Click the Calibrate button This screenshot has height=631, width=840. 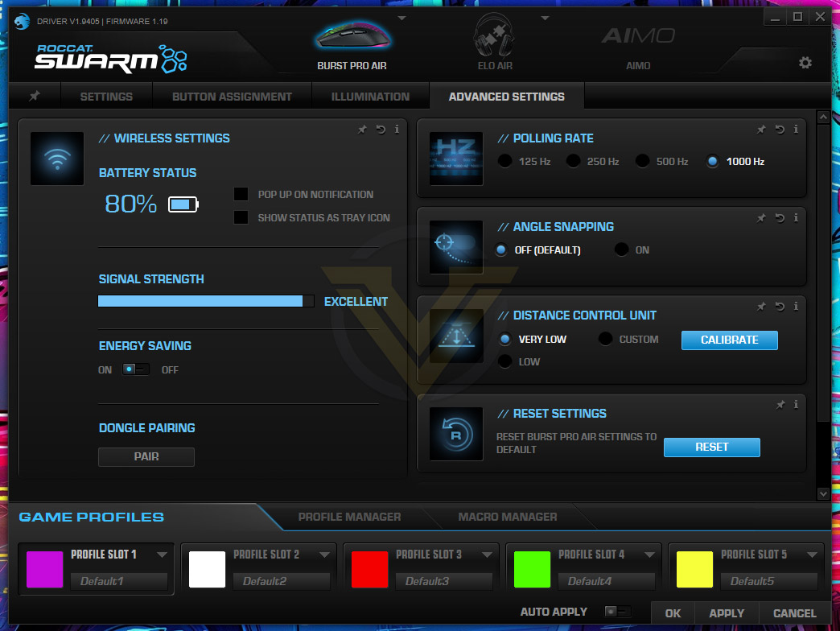(729, 340)
